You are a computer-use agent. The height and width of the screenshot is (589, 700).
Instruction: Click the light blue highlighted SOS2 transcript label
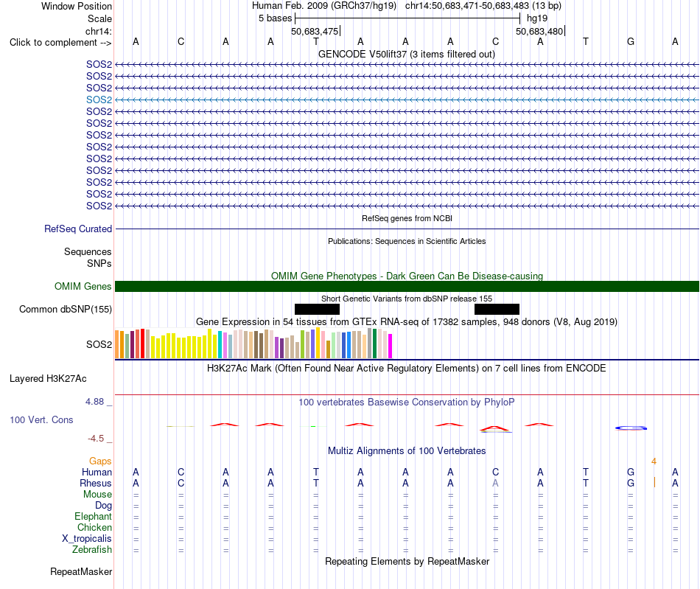coord(99,100)
